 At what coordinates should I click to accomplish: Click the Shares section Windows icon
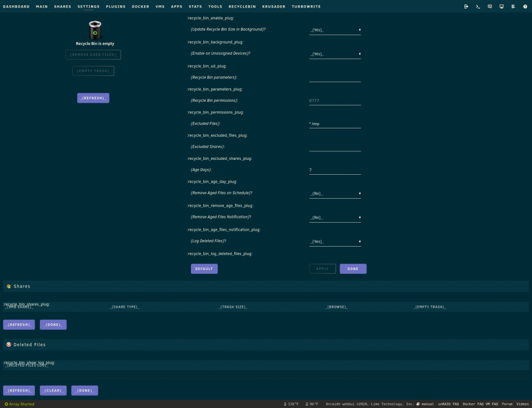tap(9, 287)
